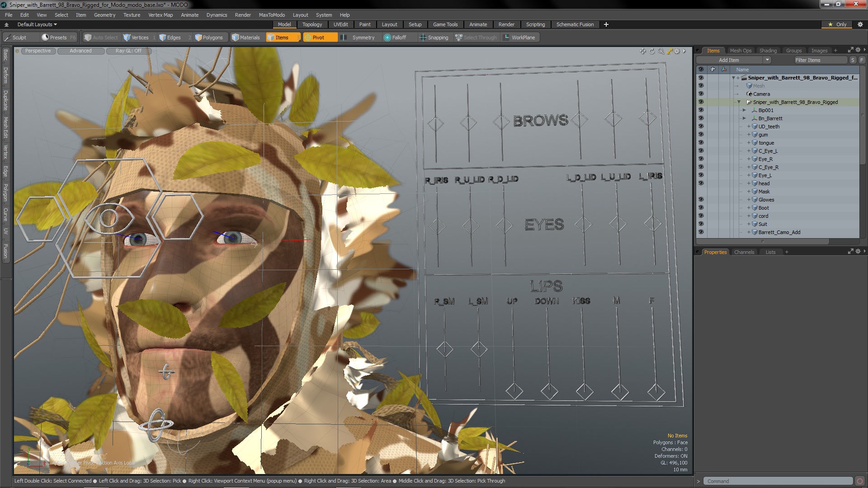Click the L_SM lips slider handle

pos(479,349)
